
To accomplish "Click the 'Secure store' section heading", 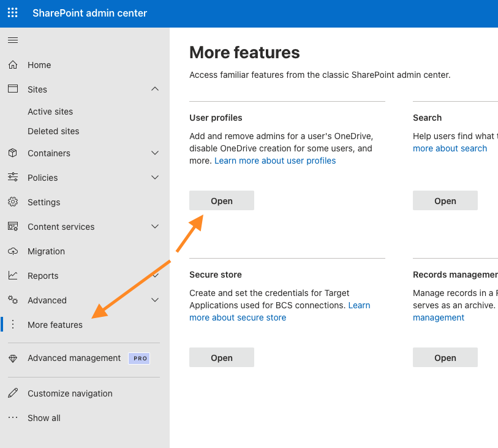I will tap(216, 275).
